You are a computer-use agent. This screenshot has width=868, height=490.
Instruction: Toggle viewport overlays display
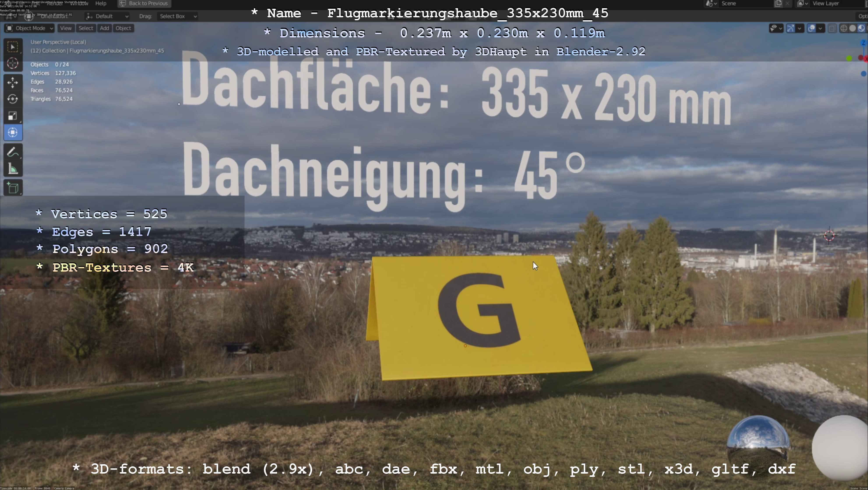tap(811, 28)
